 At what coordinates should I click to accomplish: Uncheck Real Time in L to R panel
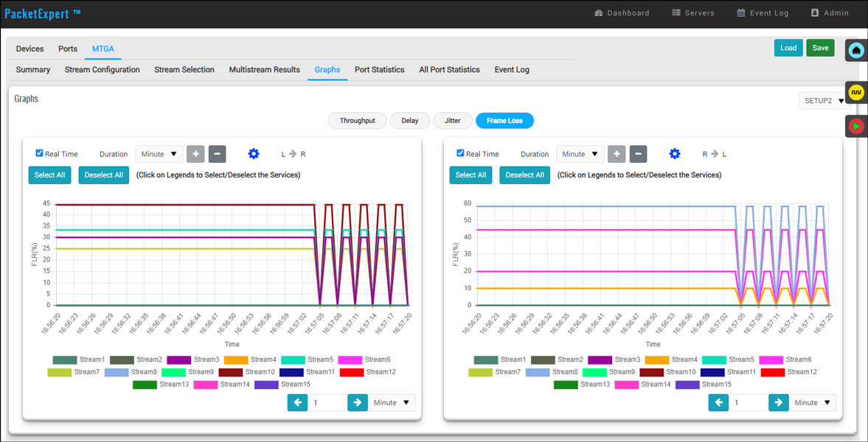[39, 153]
